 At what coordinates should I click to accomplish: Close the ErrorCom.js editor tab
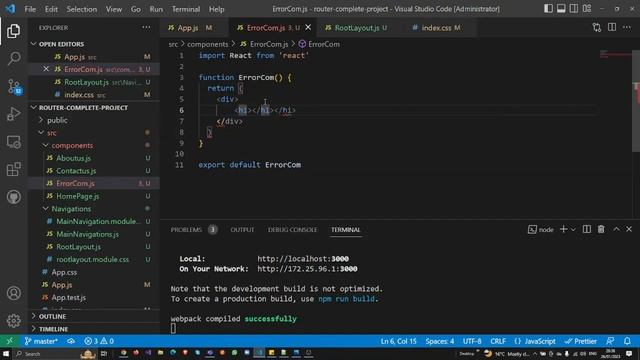308,27
